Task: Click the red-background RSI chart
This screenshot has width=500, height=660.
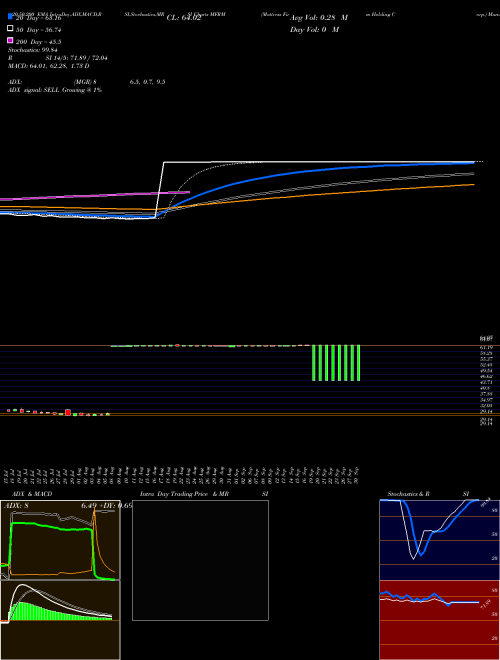Action: coord(440,620)
